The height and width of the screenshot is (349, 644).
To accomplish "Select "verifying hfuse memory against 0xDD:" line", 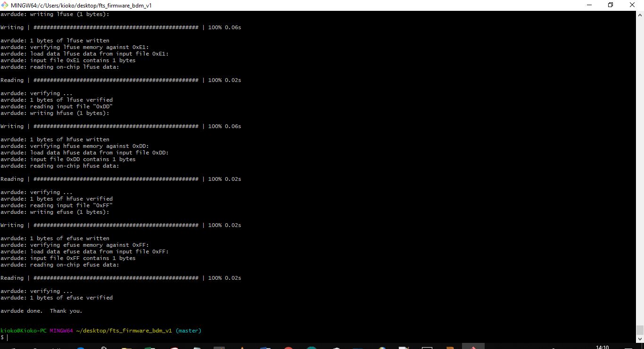I will tap(74, 146).
